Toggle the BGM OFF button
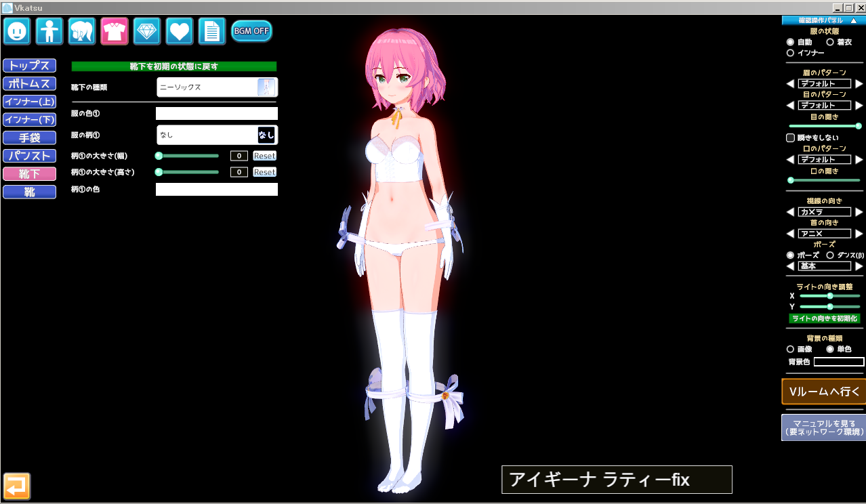The image size is (866, 504). [x=251, y=31]
